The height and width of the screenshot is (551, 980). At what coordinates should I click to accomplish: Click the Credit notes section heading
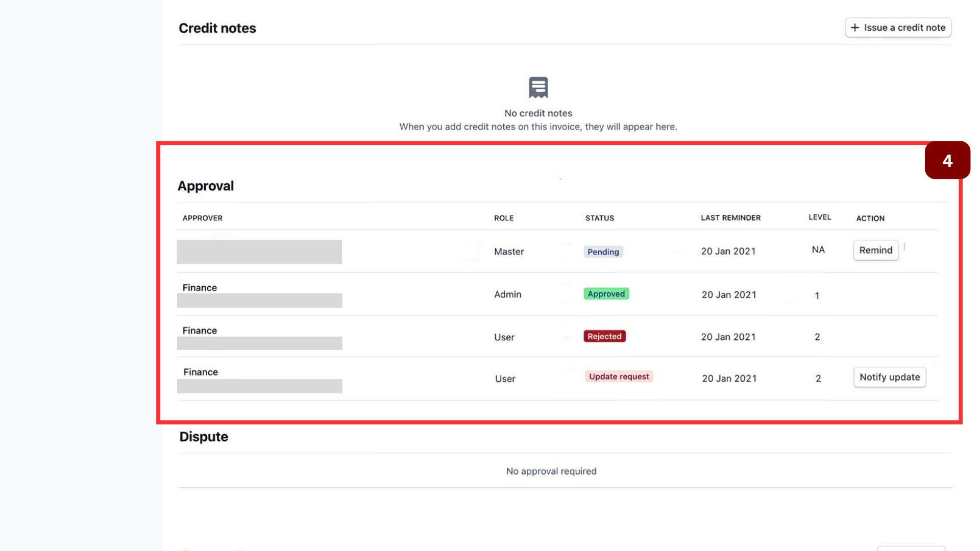coord(217,28)
